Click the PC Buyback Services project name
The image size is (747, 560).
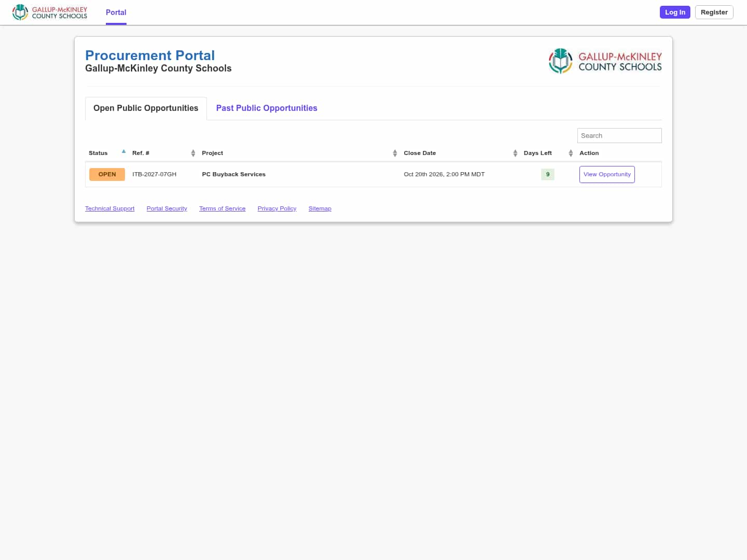point(234,174)
